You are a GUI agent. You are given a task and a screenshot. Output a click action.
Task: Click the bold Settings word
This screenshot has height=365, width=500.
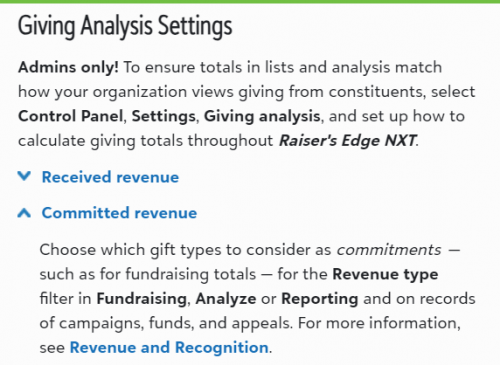click(163, 116)
